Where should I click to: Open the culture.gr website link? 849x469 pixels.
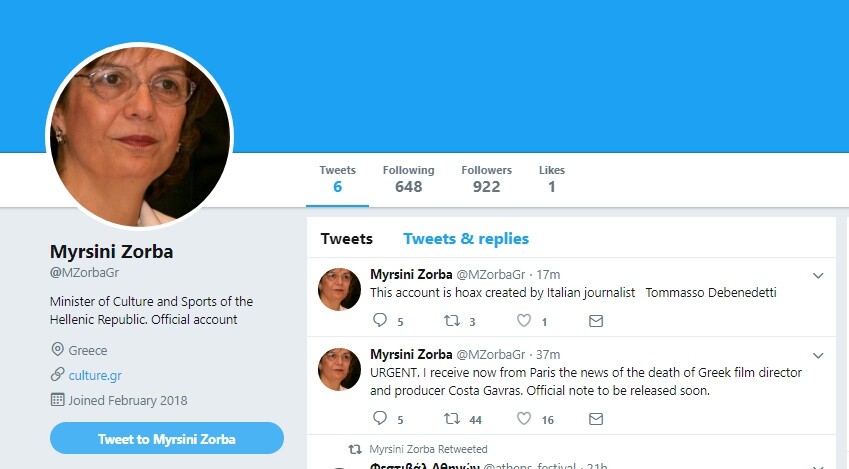coord(95,375)
